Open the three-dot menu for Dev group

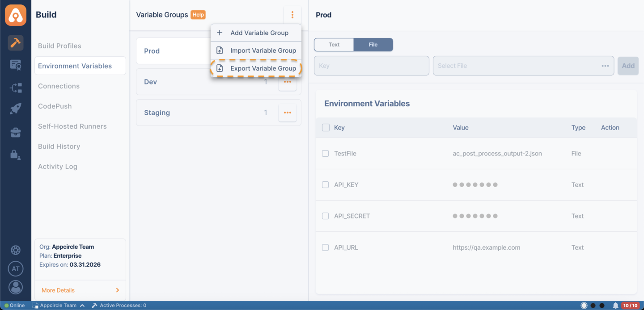point(288,81)
